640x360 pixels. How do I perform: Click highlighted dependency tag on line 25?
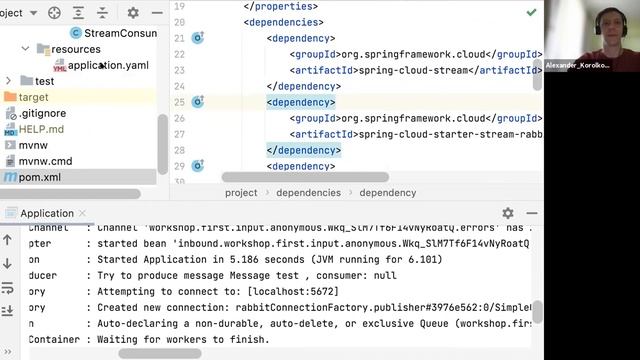(301, 102)
